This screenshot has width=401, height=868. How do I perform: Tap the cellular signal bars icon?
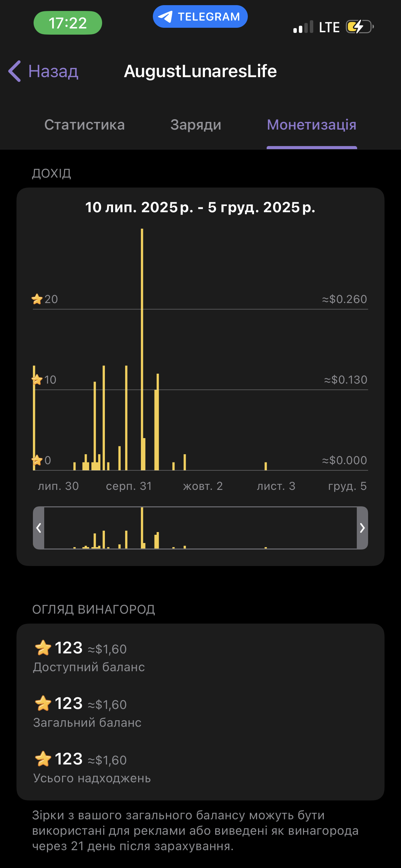point(303,27)
